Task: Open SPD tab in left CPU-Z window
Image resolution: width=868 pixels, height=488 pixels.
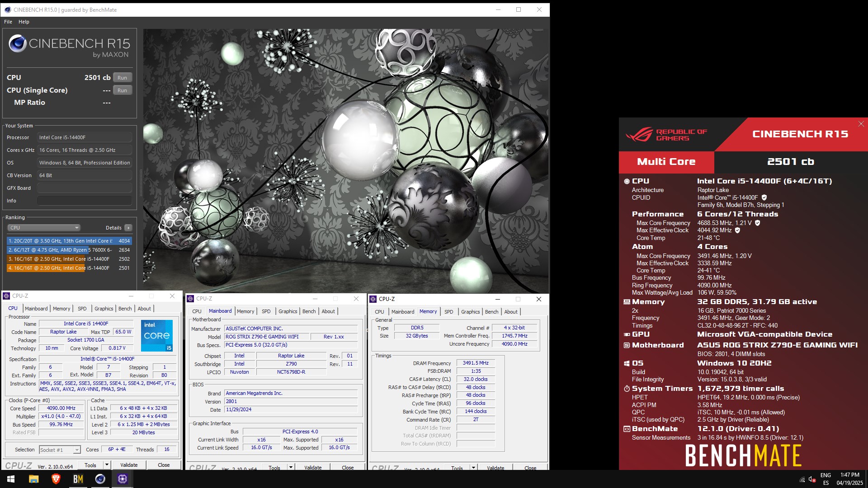Action: (x=82, y=309)
